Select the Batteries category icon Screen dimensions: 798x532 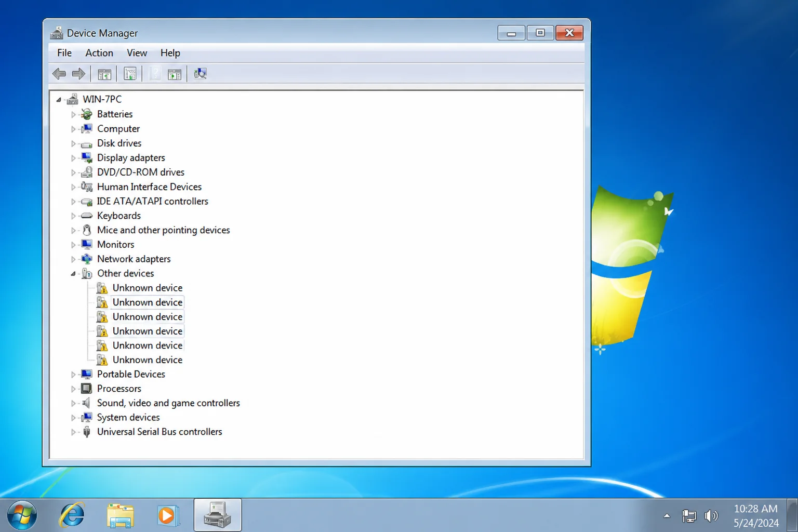tap(87, 114)
